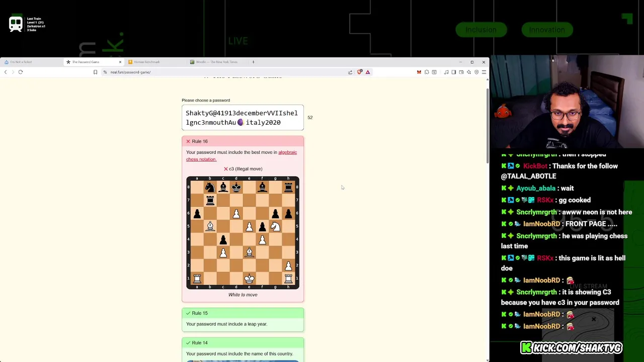Image resolution: width=644 pixels, height=362 pixels.
Task: Open the Wordle New York Times tab
Action: (217, 62)
